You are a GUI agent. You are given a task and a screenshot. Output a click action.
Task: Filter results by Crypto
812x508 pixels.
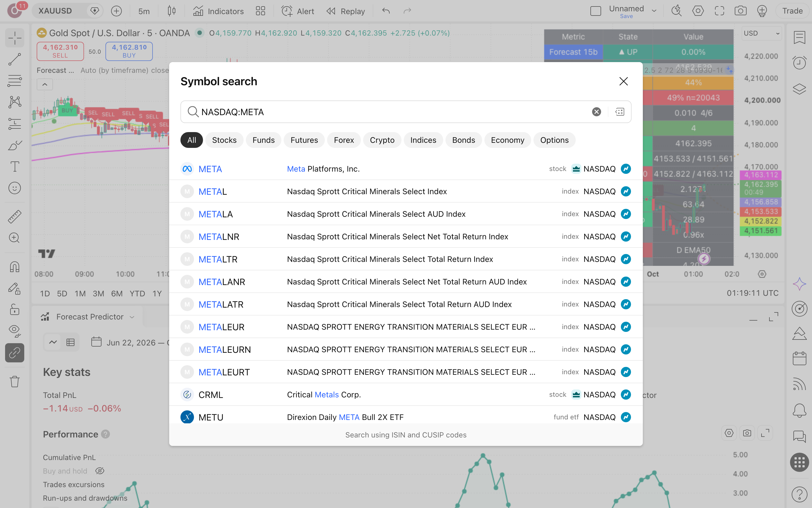click(382, 140)
